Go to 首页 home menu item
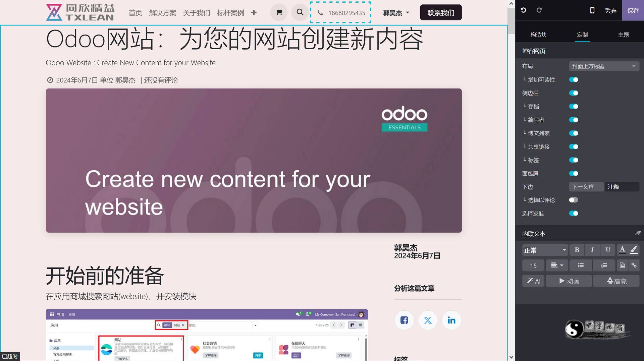The width and height of the screenshot is (644, 361). click(x=135, y=13)
